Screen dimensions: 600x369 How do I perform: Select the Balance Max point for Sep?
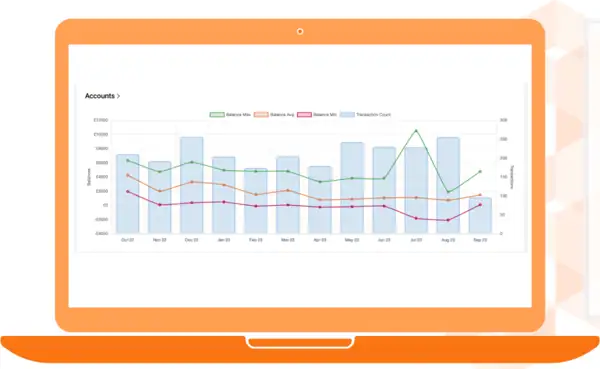coord(480,171)
